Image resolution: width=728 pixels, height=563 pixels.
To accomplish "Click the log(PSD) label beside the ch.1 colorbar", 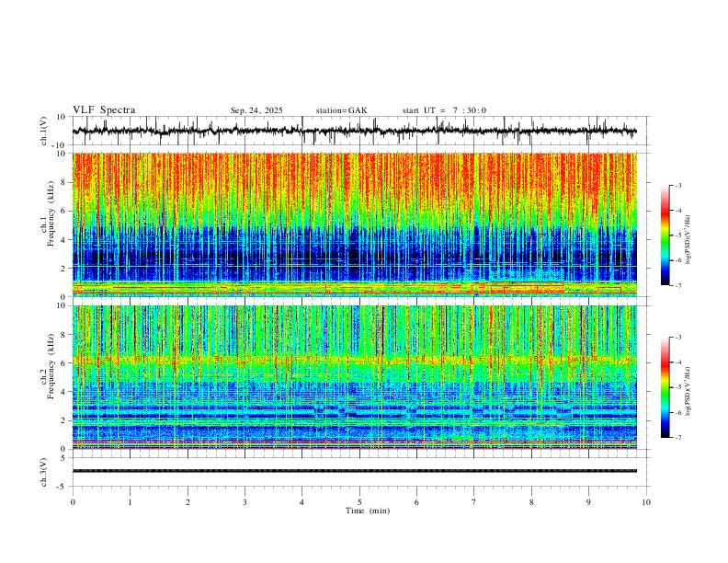I will tap(688, 240).
